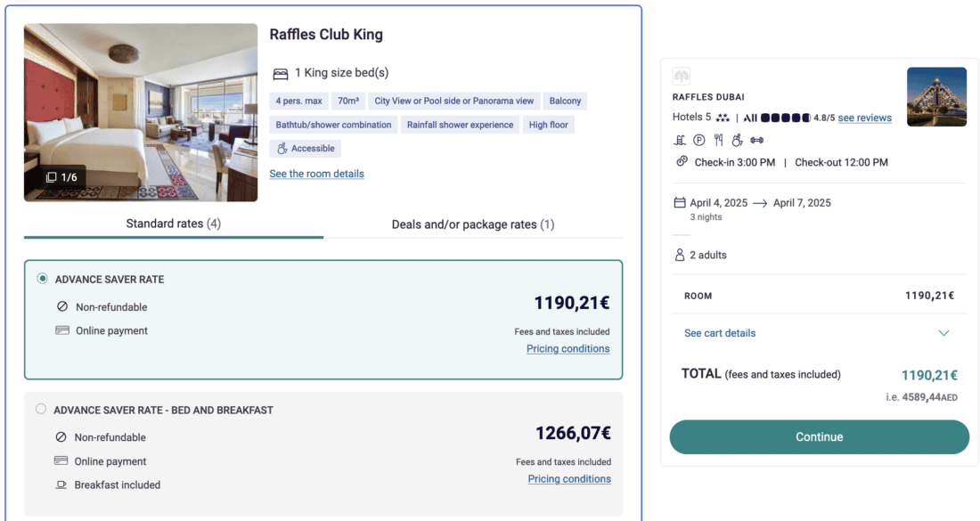Click the parking amenity icon
Image resolution: width=980 pixels, height=521 pixels.
(x=699, y=140)
